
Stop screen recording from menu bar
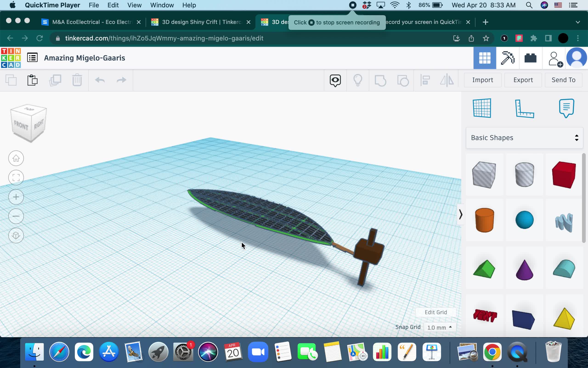click(x=353, y=5)
